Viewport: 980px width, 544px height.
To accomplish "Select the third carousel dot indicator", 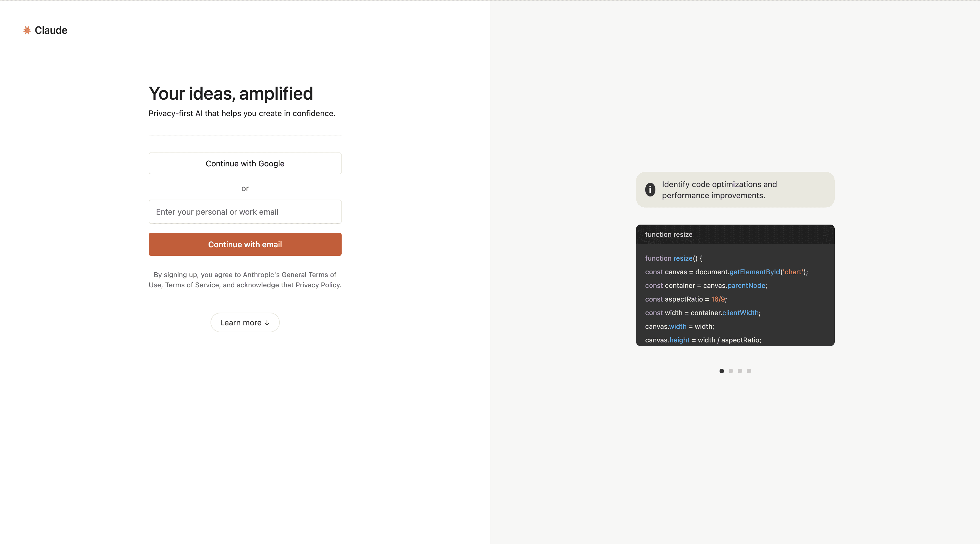I will 740,371.
